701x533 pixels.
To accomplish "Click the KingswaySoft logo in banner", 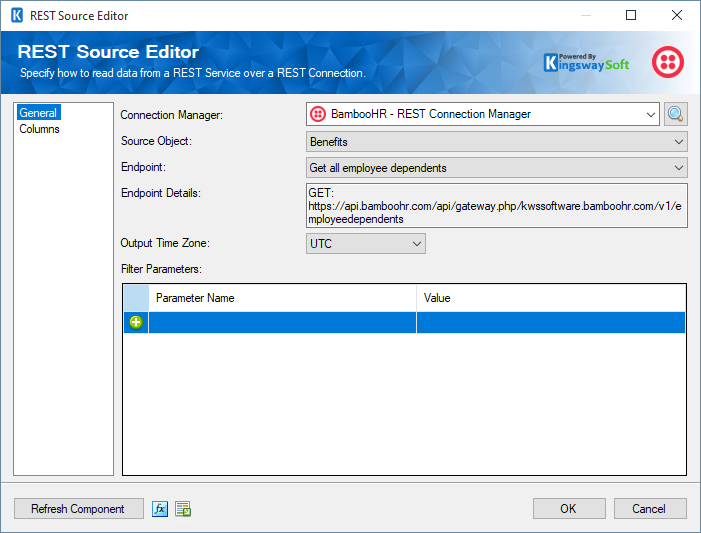I will click(x=586, y=63).
